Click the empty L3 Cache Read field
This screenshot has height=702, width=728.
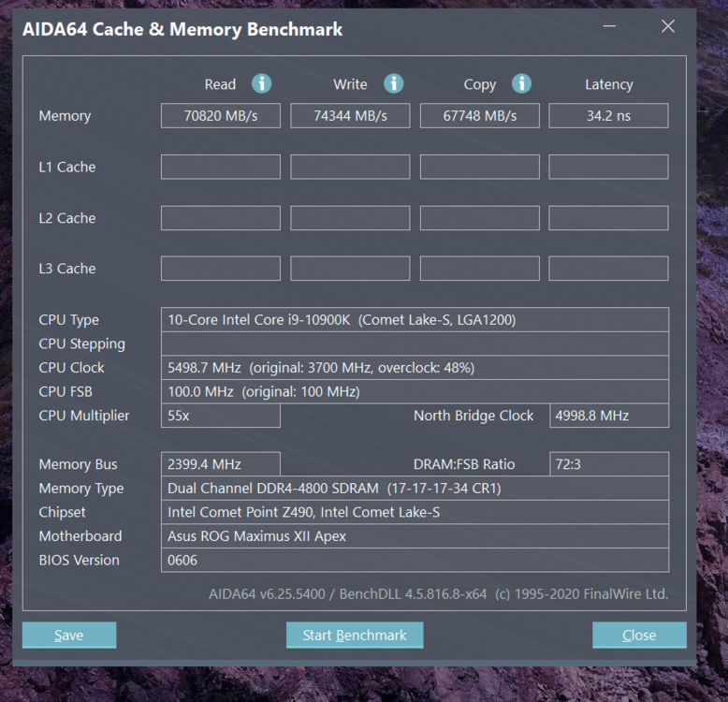(x=221, y=269)
